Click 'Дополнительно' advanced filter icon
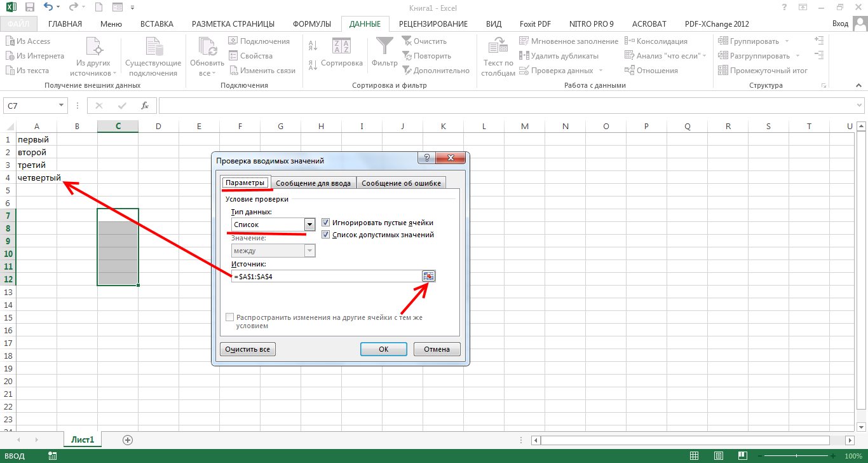Image resolution: width=868 pixels, height=463 pixels. pyautogui.click(x=407, y=71)
